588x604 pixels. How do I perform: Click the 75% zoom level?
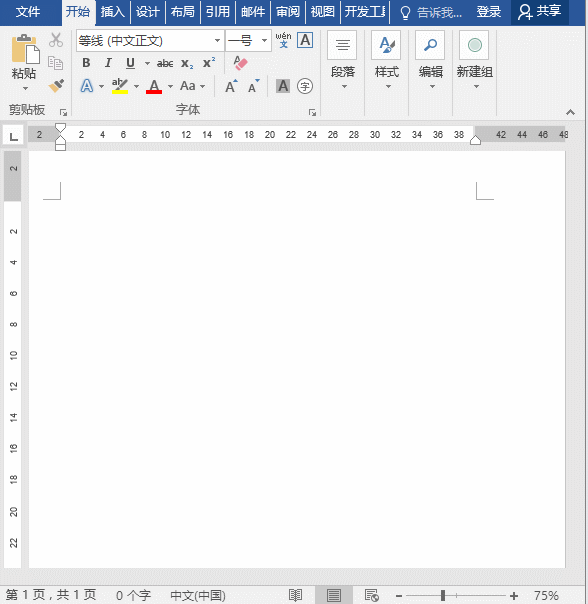(546, 596)
